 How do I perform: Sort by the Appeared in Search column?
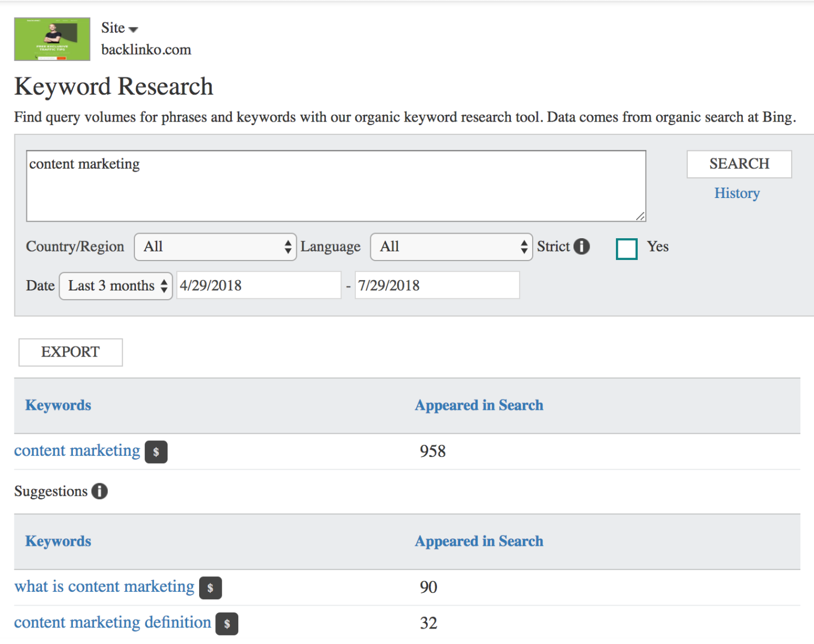pyautogui.click(x=478, y=405)
